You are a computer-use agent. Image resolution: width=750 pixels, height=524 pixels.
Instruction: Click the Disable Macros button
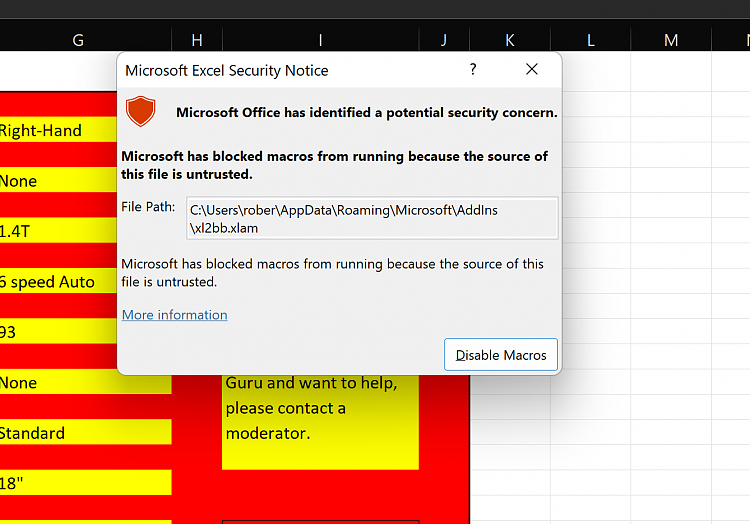[501, 355]
